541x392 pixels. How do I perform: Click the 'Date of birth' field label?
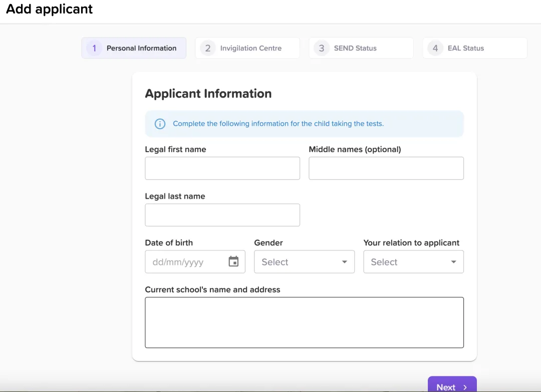pyautogui.click(x=169, y=243)
